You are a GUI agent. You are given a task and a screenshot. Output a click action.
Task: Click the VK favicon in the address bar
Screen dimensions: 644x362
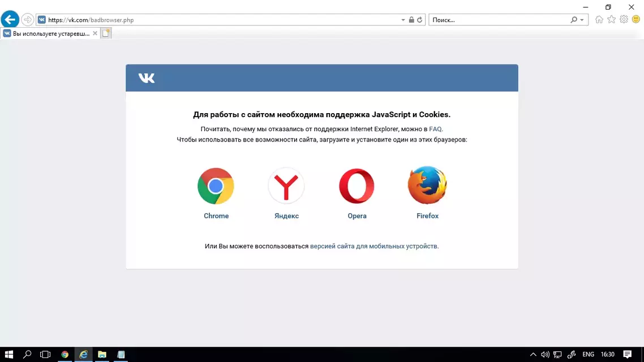41,20
